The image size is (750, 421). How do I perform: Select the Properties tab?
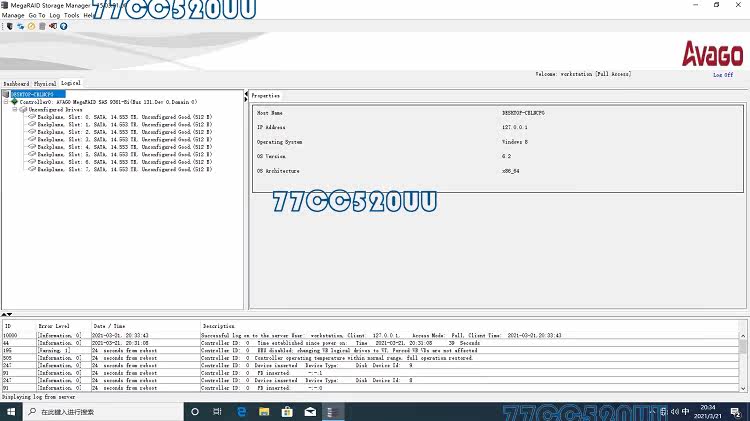[x=265, y=96]
